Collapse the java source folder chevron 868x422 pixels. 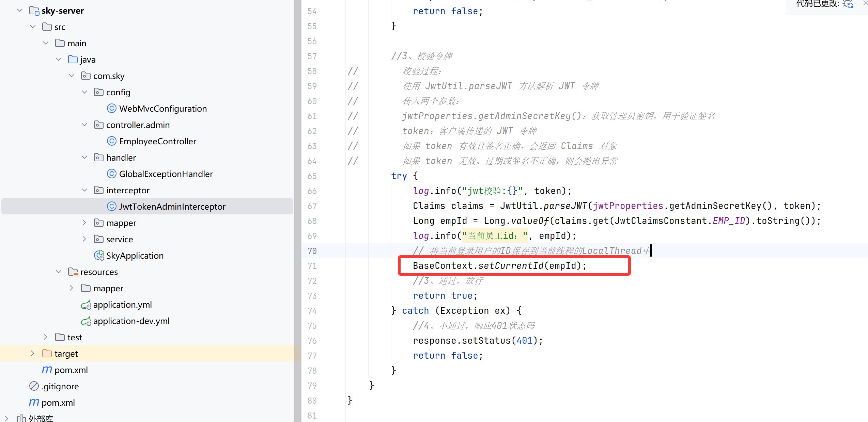tap(59, 60)
